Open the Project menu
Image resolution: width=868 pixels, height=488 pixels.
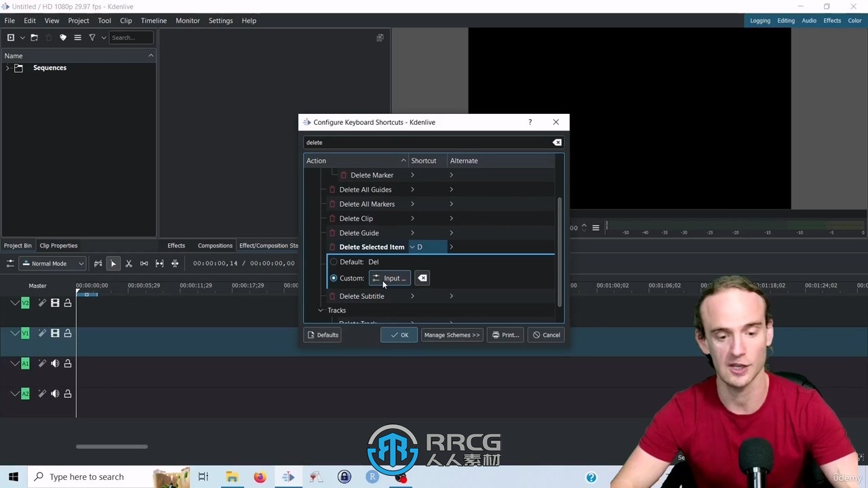tap(78, 20)
